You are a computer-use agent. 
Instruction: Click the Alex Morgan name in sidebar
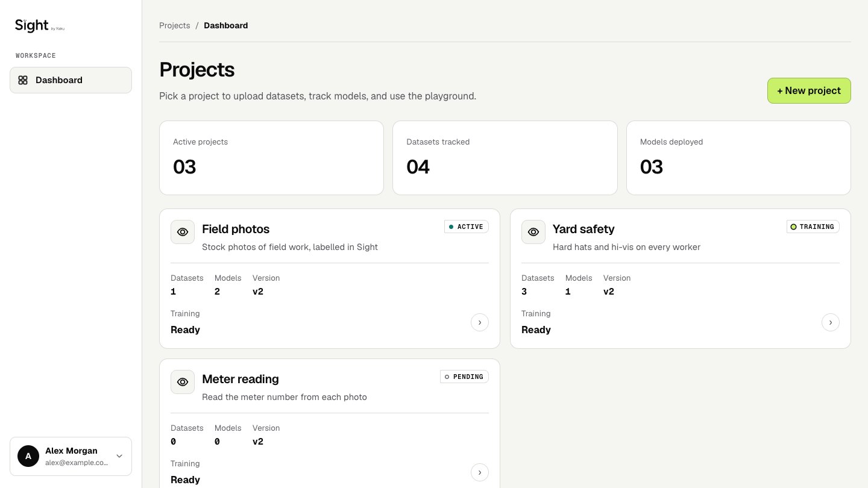71,451
